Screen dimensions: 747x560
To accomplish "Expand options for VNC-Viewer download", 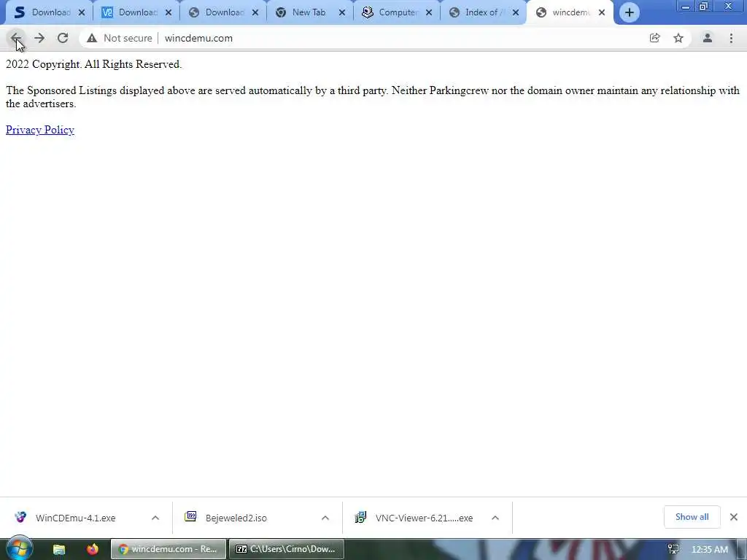I will coord(495,518).
